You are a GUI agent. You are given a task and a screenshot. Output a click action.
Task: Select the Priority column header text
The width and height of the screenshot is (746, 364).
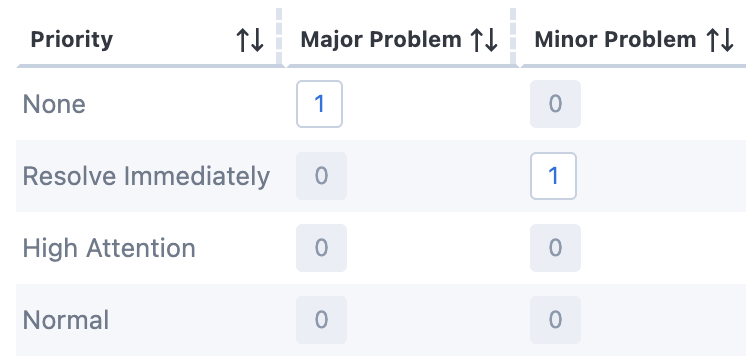(72, 39)
